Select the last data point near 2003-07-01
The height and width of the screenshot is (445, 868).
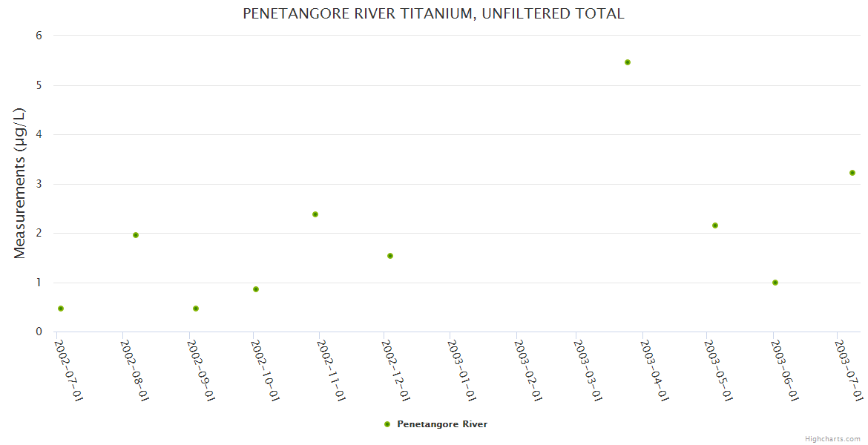[852, 173]
